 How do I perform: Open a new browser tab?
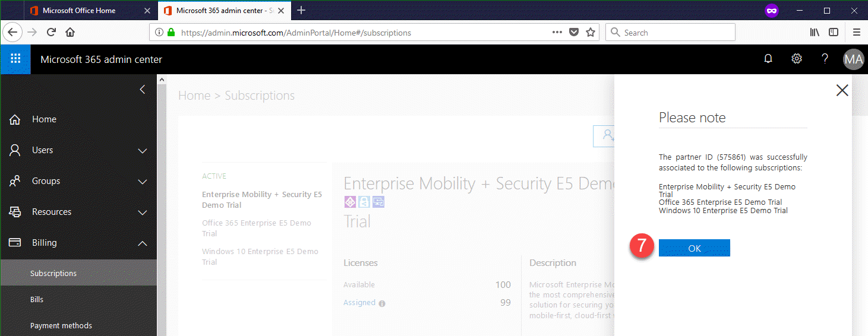301,10
